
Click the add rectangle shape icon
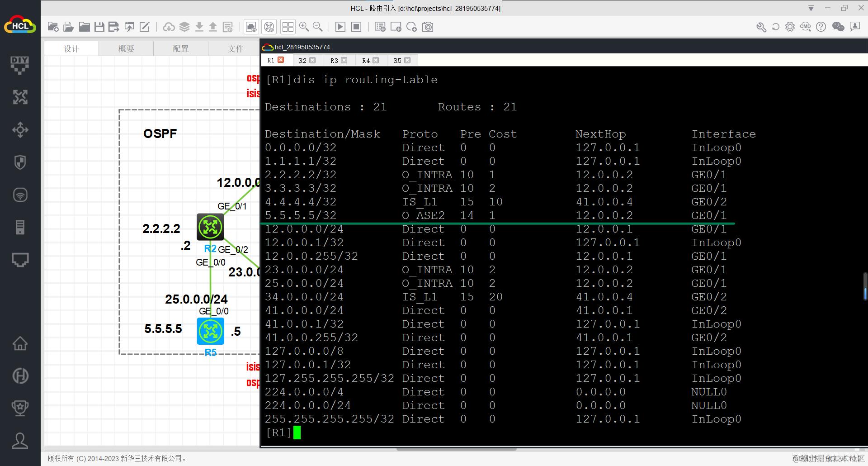pyautogui.click(x=396, y=27)
